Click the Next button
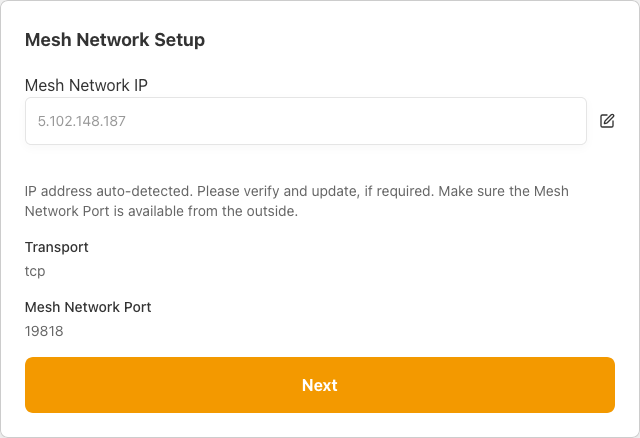The height and width of the screenshot is (438, 640). [x=320, y=385]
